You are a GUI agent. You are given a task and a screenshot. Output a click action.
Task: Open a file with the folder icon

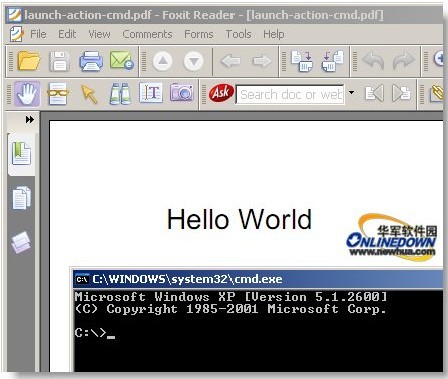[x=29, y=61]
